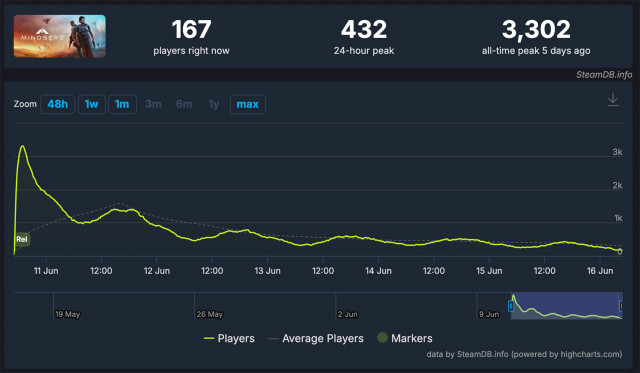Select the 1m zoom range

(122, 104)
